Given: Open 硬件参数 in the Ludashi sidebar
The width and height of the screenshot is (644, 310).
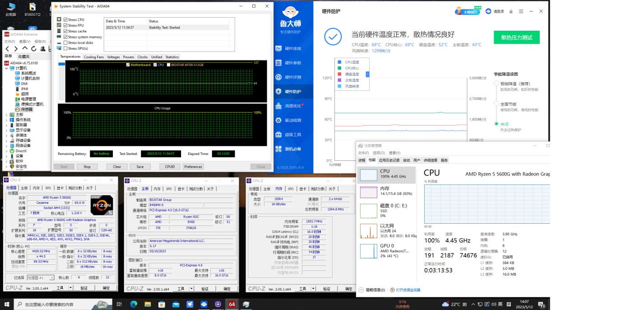Looking at the screenshot, I should (292, 63).
